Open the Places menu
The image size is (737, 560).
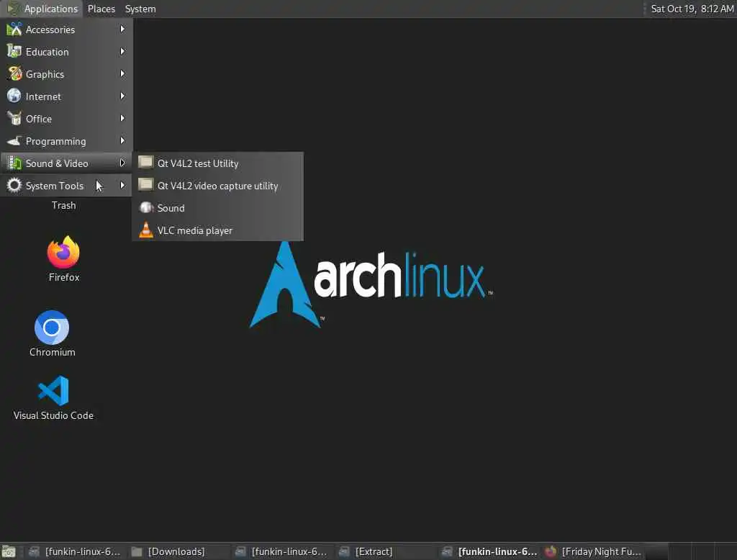(101, 9)
